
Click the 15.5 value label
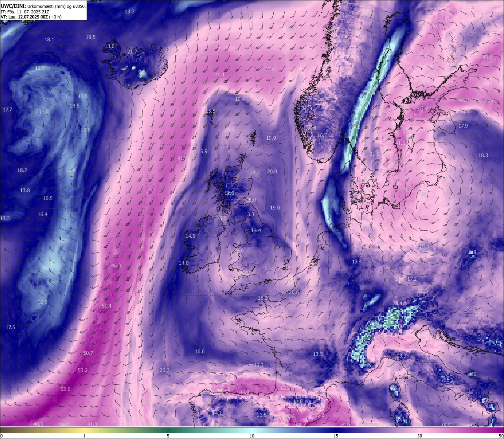tap(211, 111)
